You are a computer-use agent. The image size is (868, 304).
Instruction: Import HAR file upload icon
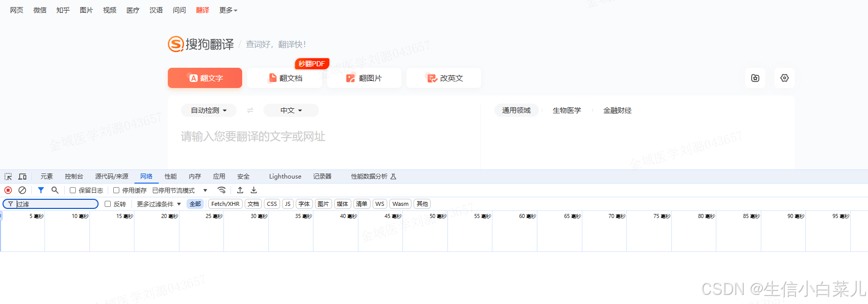[240, 190]
